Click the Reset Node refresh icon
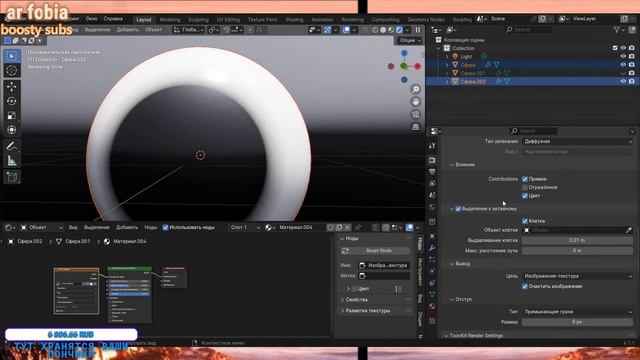Screen dimensions: 640x360 pyautogui.click(x=345, y=251)
